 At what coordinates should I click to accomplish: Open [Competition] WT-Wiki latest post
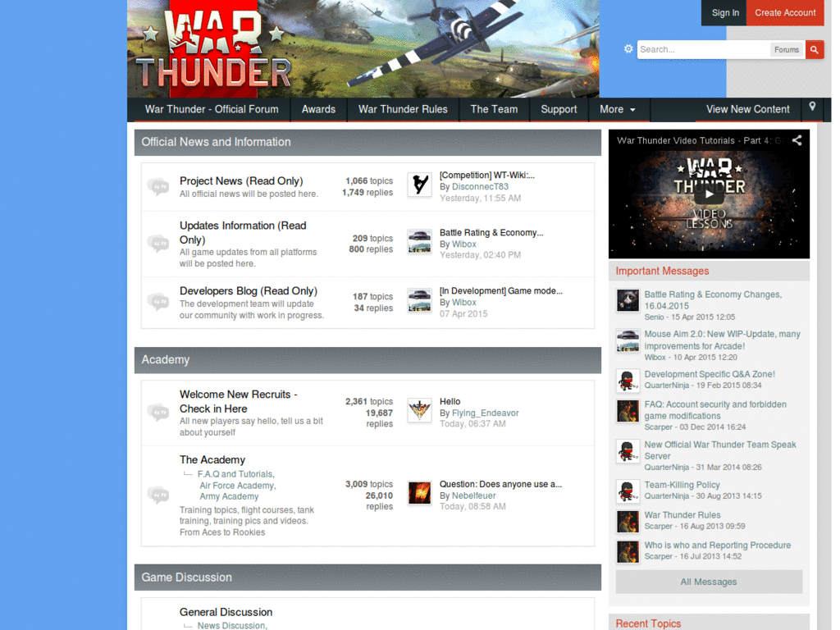(487, 176)
